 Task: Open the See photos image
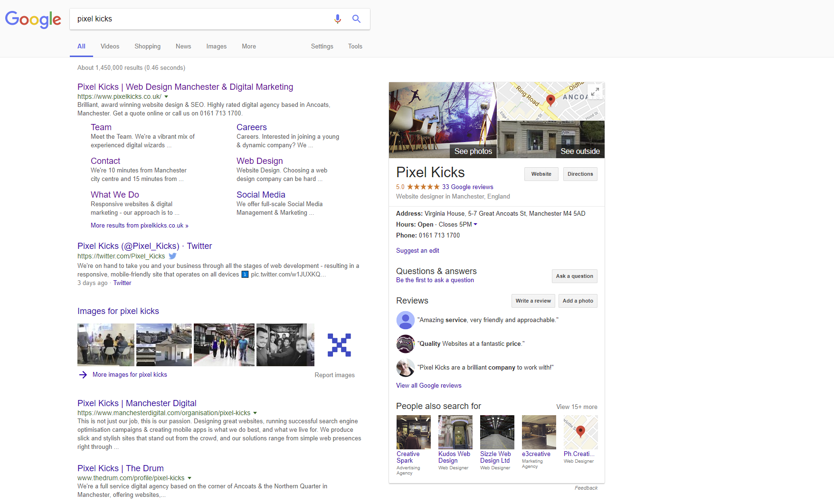[x=443, y=120]
